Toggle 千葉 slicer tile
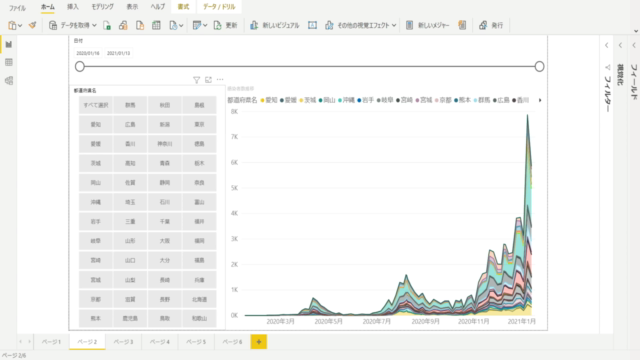This screenshot has height=360, width=640. tap(164, 222)
